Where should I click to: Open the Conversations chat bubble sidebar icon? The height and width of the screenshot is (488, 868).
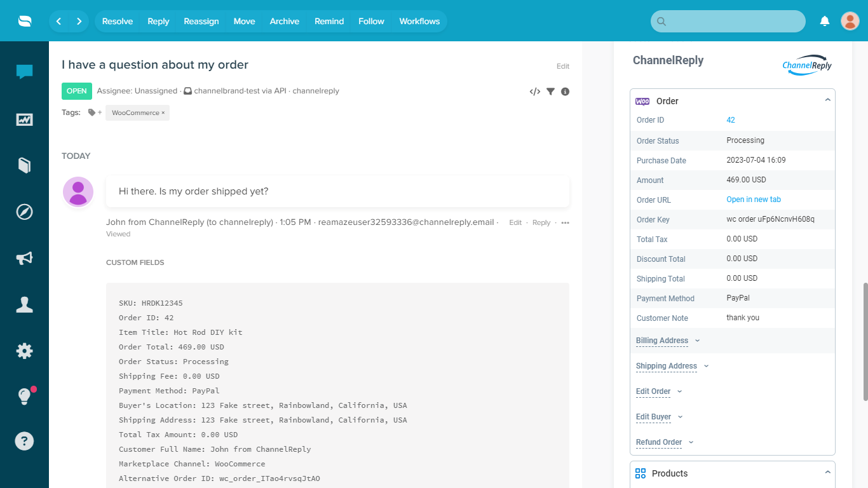[x=24, y=72]
